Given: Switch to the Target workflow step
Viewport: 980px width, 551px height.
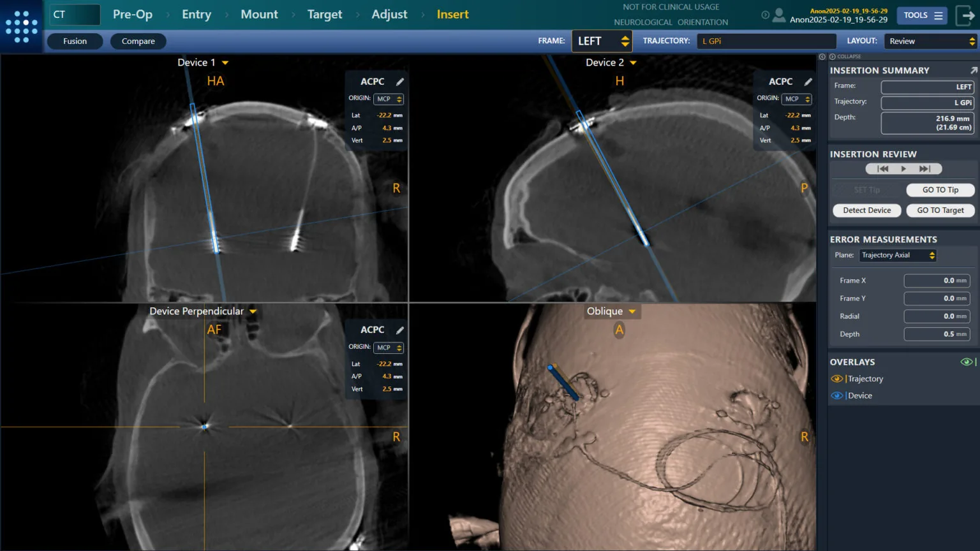Looking at the screenshot, I should tap(325, 14).
